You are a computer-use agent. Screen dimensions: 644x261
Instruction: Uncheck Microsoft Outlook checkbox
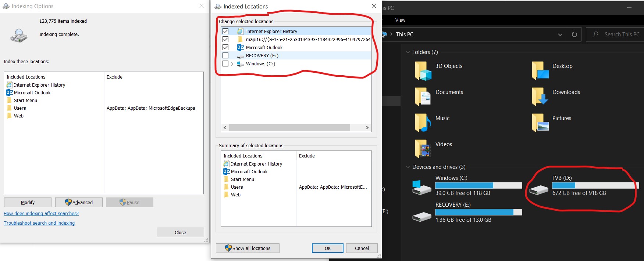(x=225, y=47)
